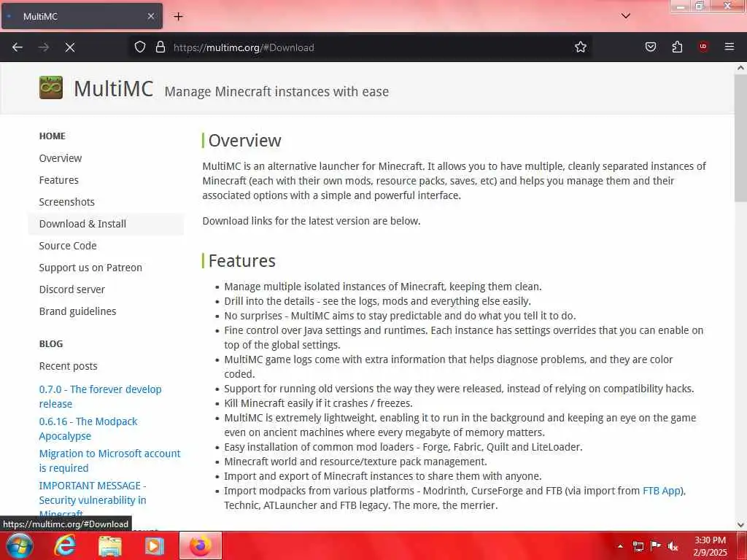The width and height of the screenshot is (747, 560).
Task: Click bullet 'Kill Minecraft easily if it crashes'
Action: 318,403
